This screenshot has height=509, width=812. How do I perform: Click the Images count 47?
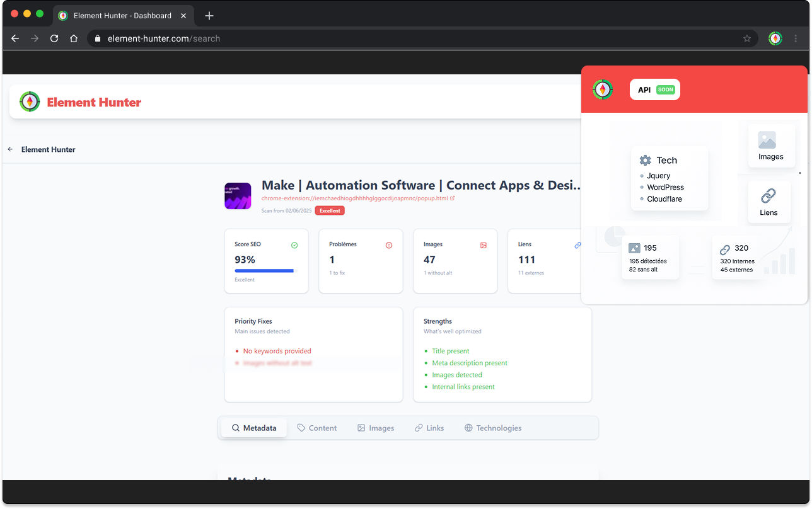coord(429,260)
